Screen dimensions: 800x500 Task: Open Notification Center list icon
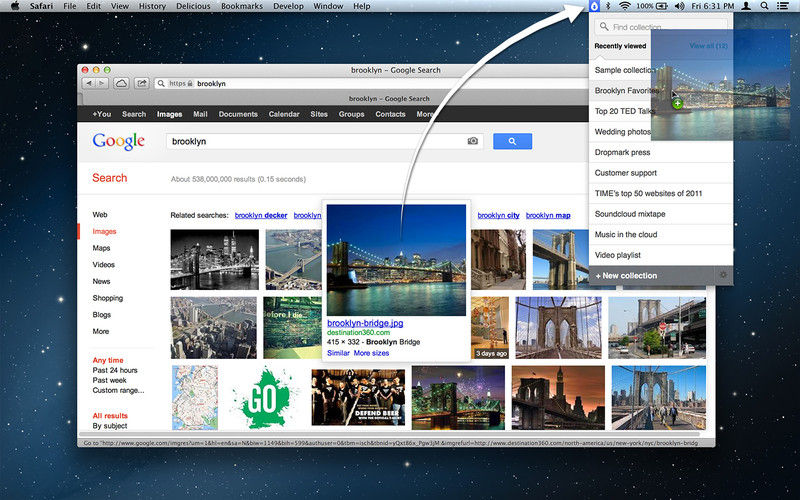782,6
